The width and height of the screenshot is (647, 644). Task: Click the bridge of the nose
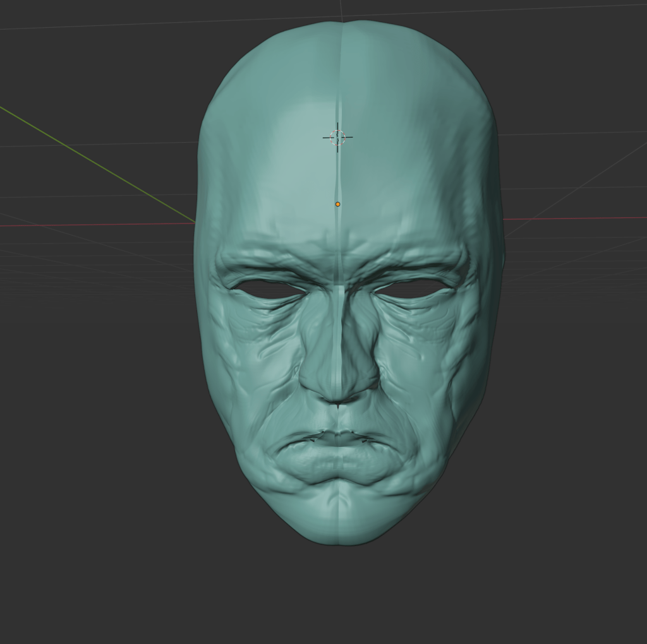click(x=340, y=316)
